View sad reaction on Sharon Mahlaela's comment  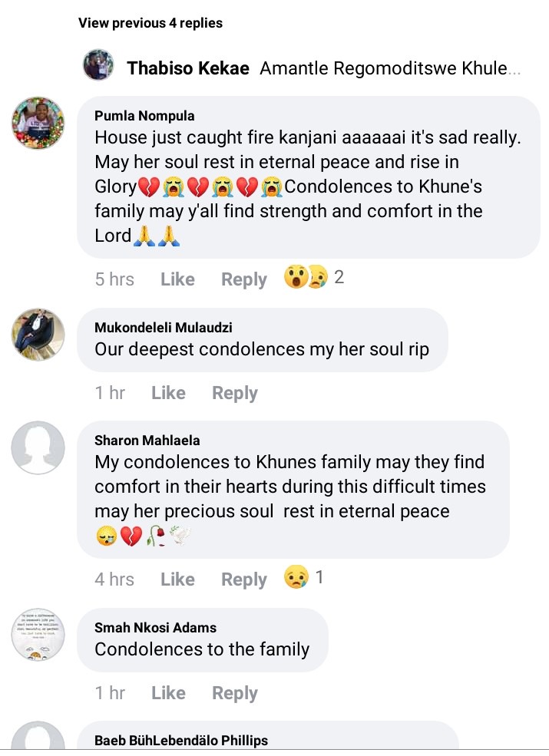303,577
